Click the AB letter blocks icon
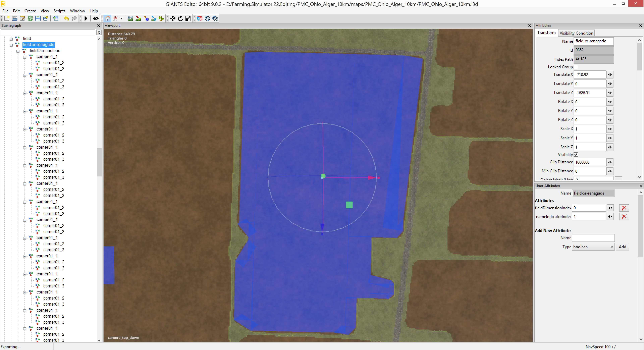644x350 pixels. point(199,18)
